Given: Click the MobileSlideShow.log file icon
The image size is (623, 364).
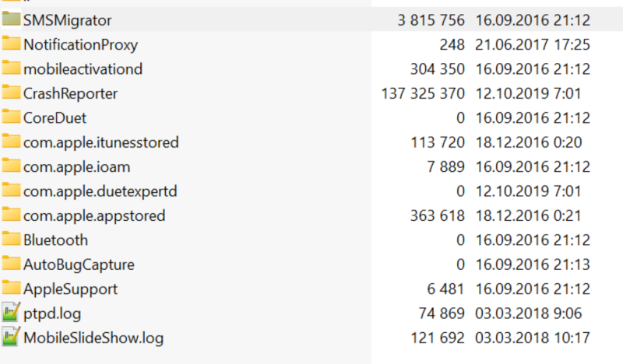Looking at the screenshot, I should 11,337.
